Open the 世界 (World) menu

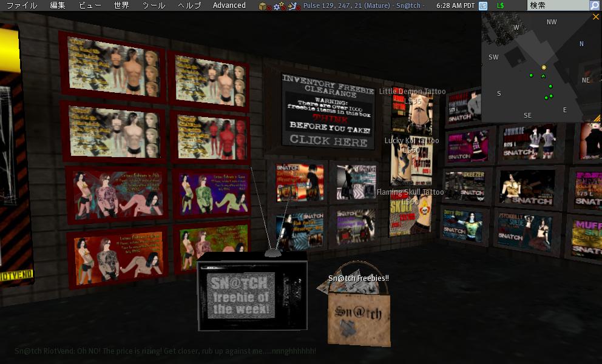click(121, 5)
